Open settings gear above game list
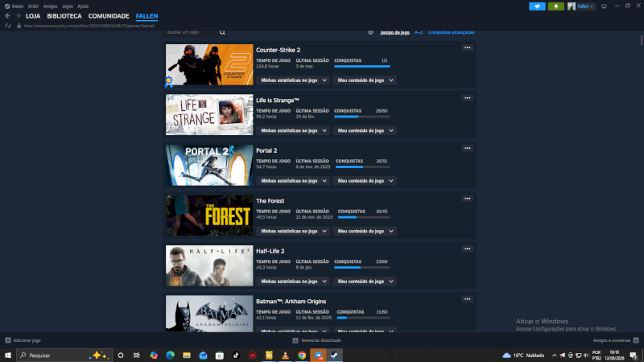Screen dimensions: 644x362 point(370,32)
